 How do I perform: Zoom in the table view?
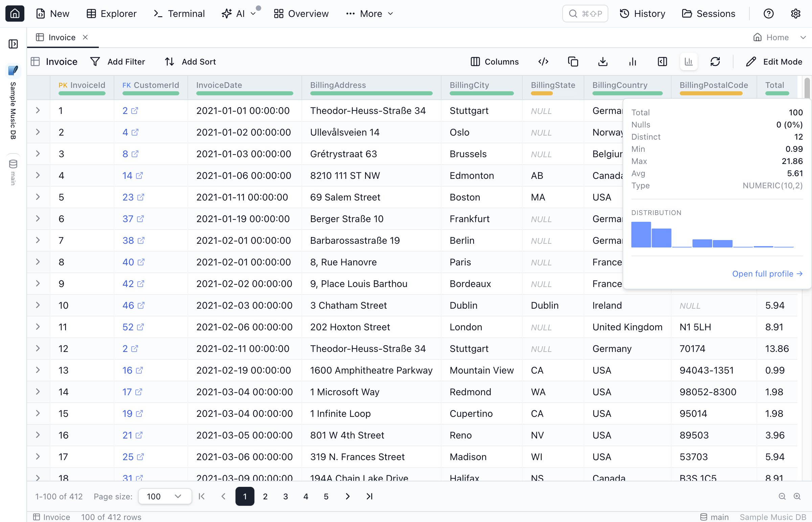coord(797,497)
